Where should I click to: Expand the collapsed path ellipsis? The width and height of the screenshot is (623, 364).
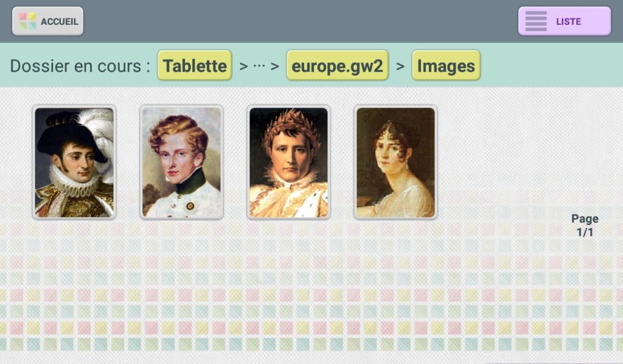pyautogui.click(x=259, y=66)
